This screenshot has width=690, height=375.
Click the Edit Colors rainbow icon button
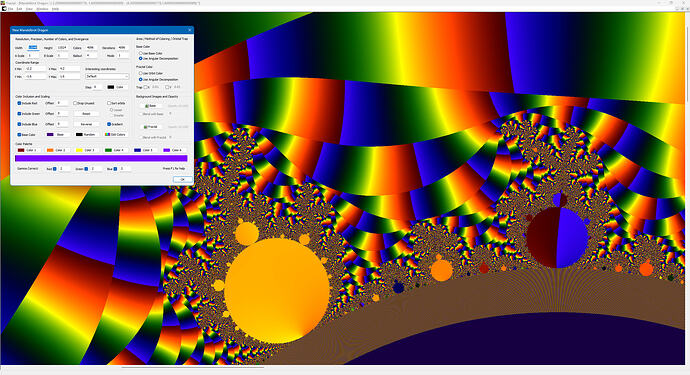[x=116, y=135]
